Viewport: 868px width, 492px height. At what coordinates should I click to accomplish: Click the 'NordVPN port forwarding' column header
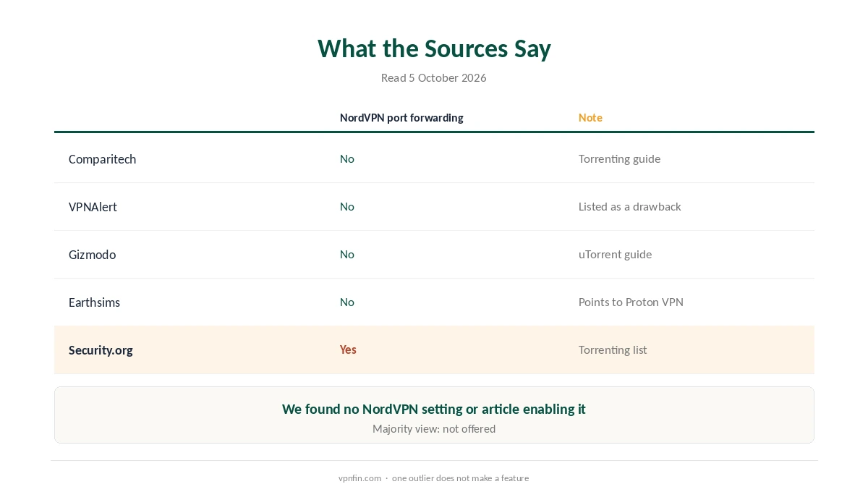tap(401, 118)
